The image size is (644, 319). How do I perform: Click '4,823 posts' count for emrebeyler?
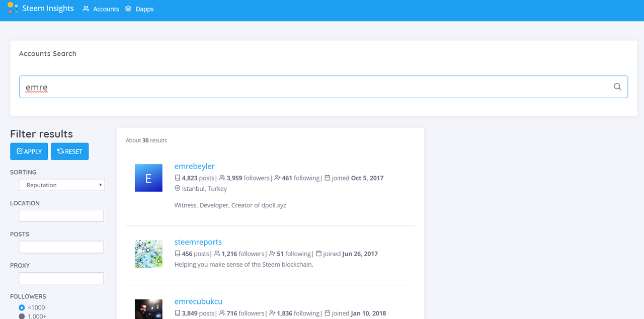pyautogui.click(x=198, y=178)
